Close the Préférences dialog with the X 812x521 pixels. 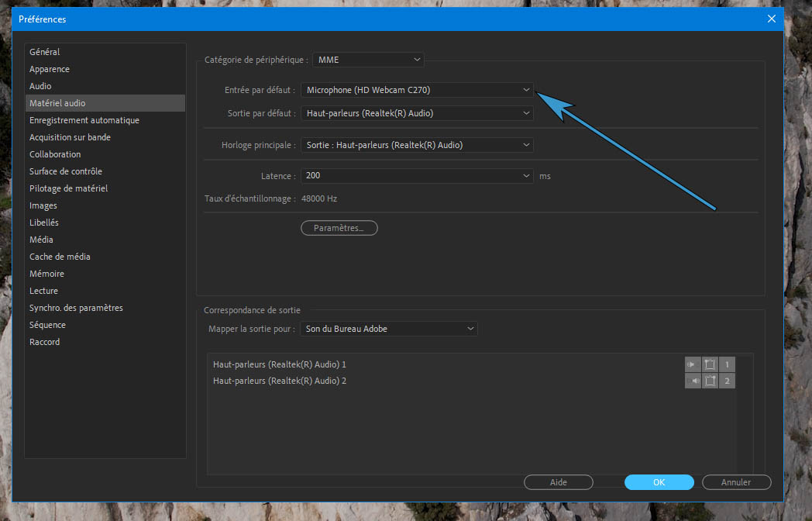[771, 19]
